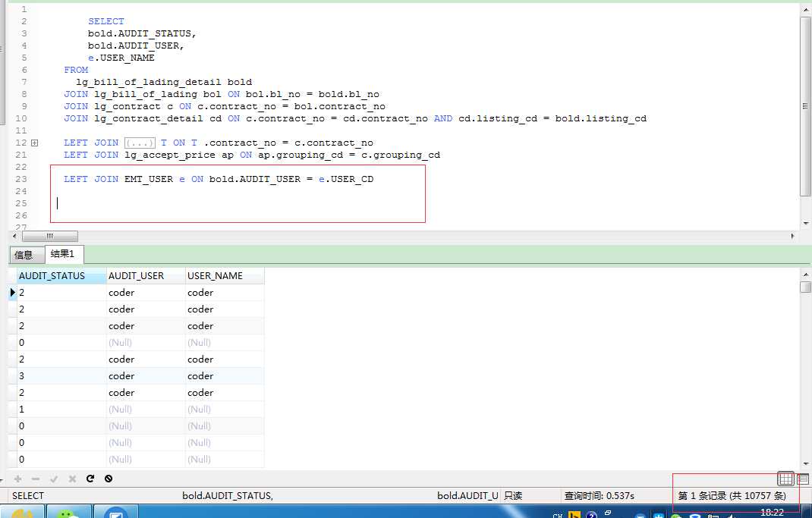812x518 pixels.
Task: Click the first row AUDIT_USER cell 'coder'
Action: [146, 293]
